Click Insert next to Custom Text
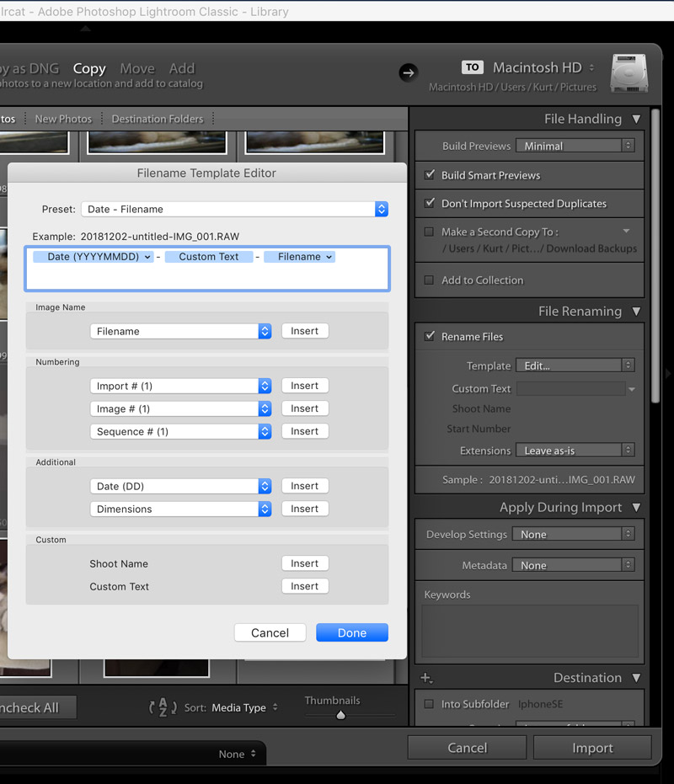This screenshot has height=784, width=674. [305, 586]
